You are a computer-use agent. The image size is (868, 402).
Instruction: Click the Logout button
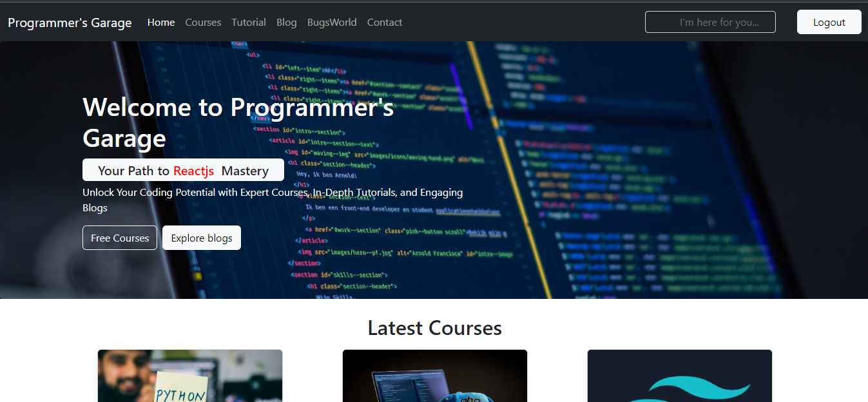tap(829, 22)
